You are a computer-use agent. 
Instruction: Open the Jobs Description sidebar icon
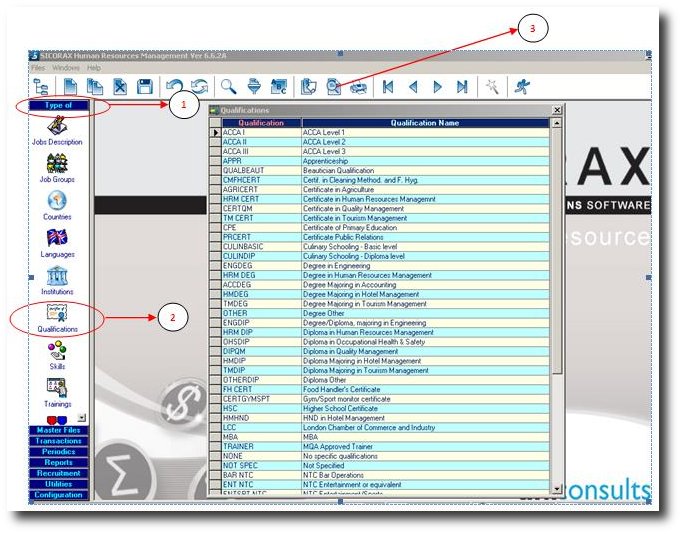[57, 126]
